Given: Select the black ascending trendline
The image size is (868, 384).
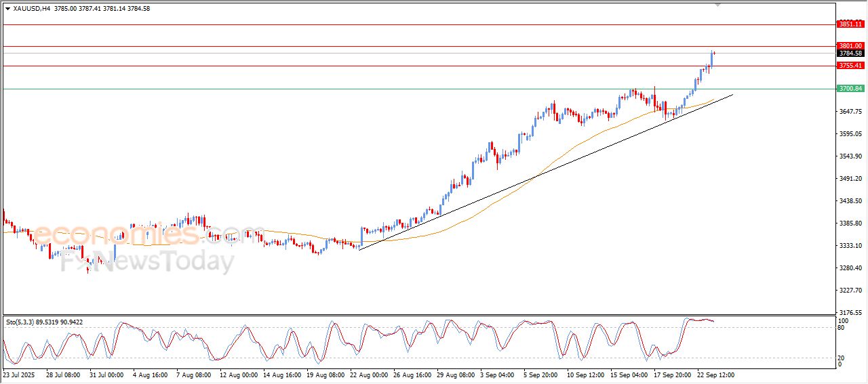Looking at the screenshot, I should click(x=546, y=173).
